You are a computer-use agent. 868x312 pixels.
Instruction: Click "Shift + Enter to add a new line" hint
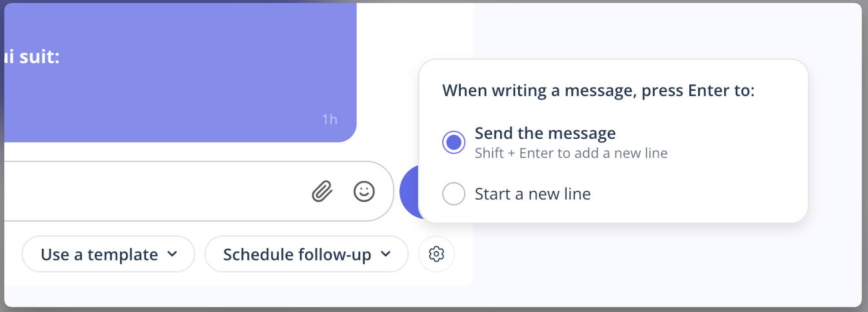click(x=570, y=153)
